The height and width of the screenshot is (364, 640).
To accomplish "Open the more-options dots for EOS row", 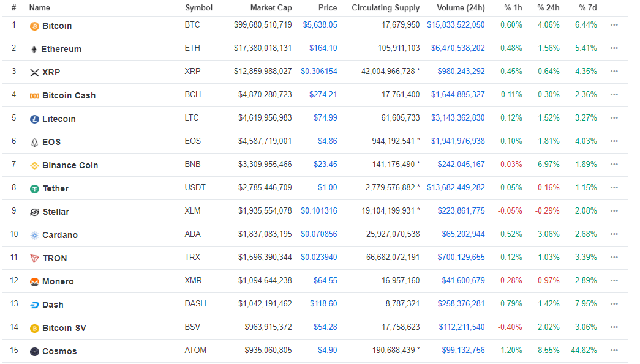I will tap(614, 141).
